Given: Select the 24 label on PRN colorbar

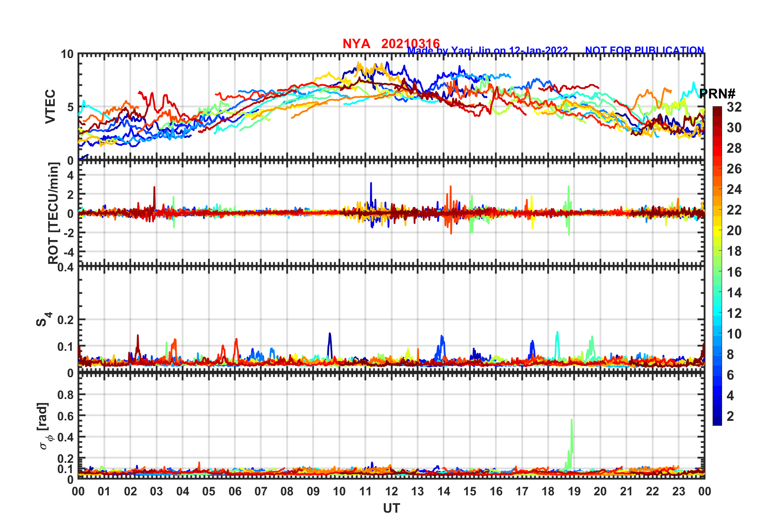Looking at the screenshot, I should pos(734,189).
